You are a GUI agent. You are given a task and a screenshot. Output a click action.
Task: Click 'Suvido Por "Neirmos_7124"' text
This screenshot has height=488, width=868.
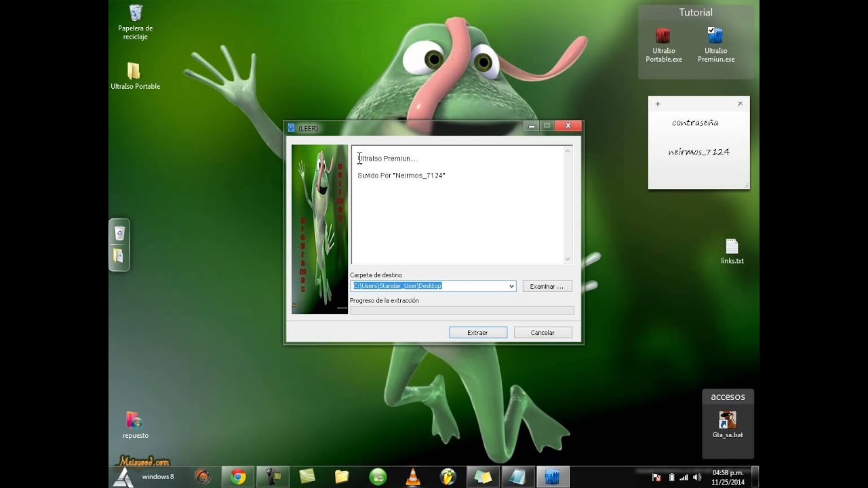(x=401, y=176)
